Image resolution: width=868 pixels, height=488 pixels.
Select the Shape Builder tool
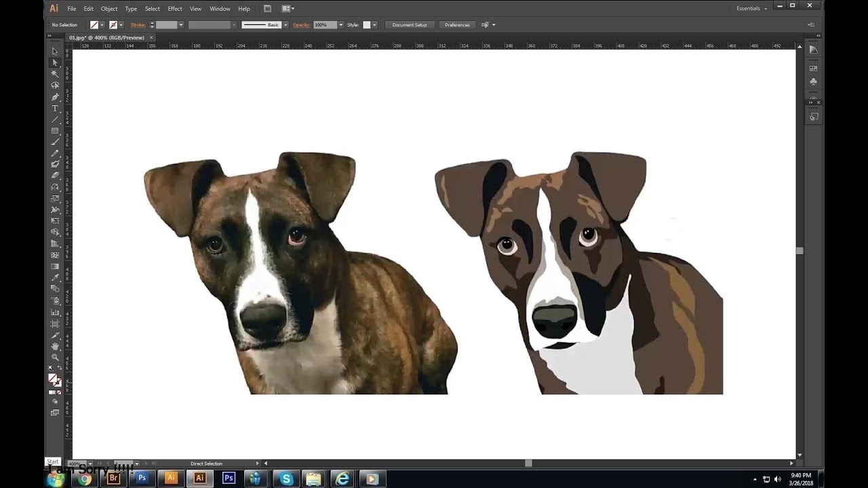click(x=55, y=232)
